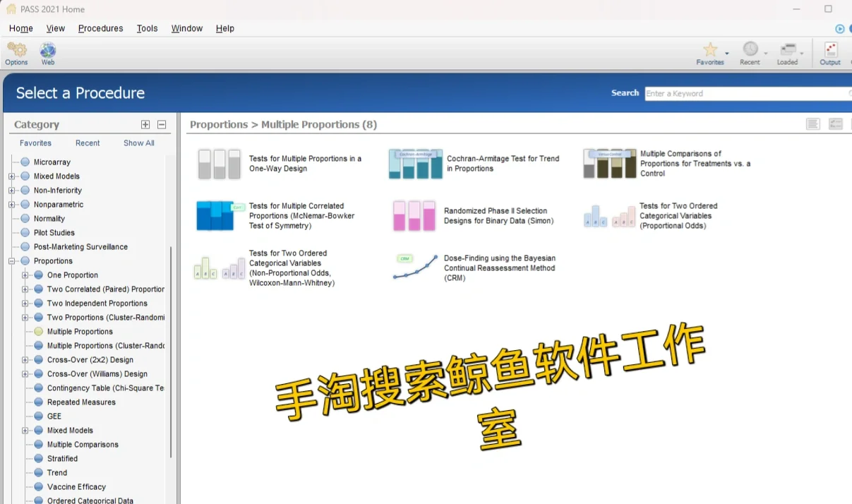Screen dimensions: 852x504
Task: Select the Pilot Studies category bullet
Action: point(25,232)
